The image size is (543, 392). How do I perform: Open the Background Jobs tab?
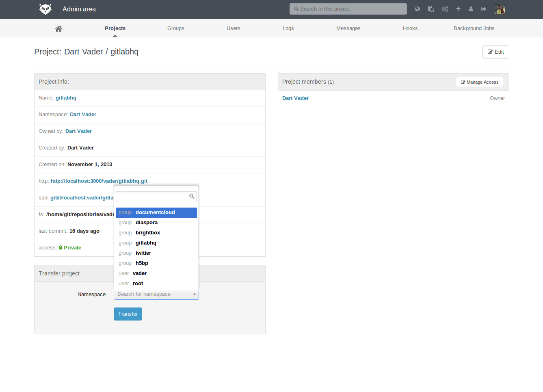[474, 28]
